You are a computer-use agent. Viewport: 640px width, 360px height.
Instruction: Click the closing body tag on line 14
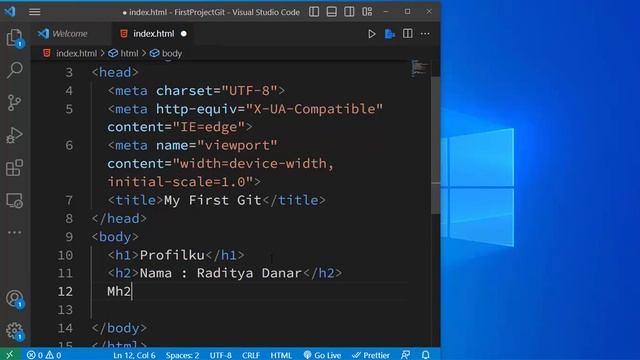119,328
